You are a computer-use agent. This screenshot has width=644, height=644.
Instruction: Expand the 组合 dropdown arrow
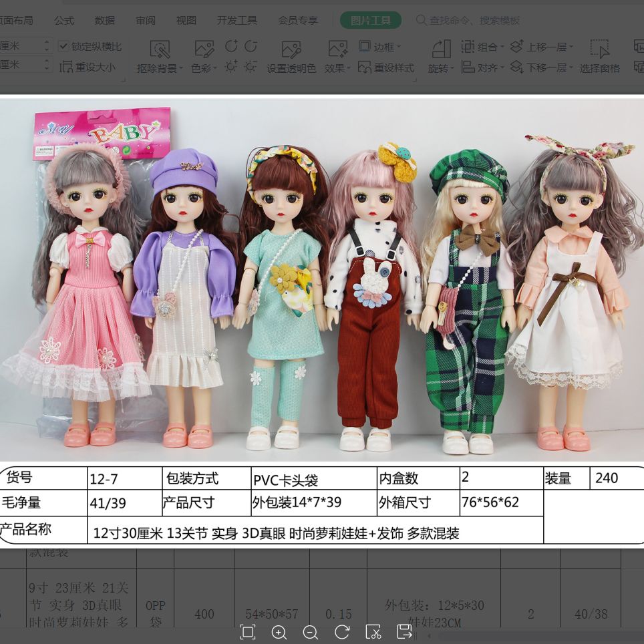(502, 47)
